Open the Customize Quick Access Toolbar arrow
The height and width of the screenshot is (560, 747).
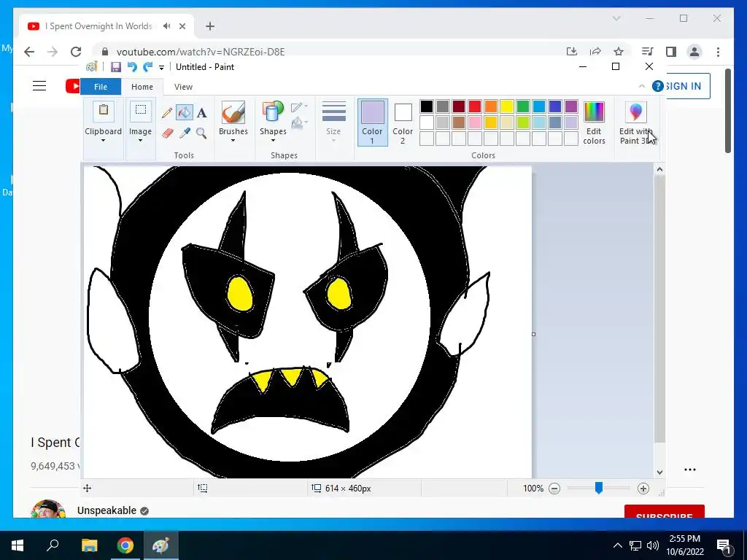click(161, 68)
